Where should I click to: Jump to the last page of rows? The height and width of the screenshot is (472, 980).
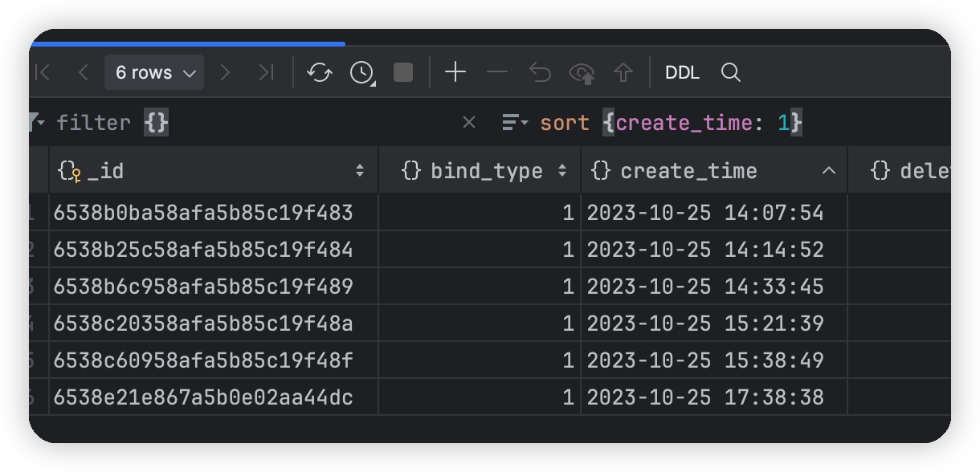coord(266,73)
